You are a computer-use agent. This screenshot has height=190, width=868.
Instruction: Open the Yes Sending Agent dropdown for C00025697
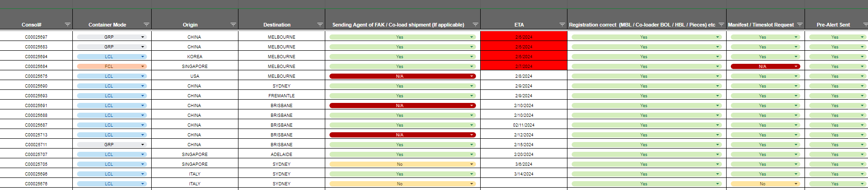(x=403, y=37)
